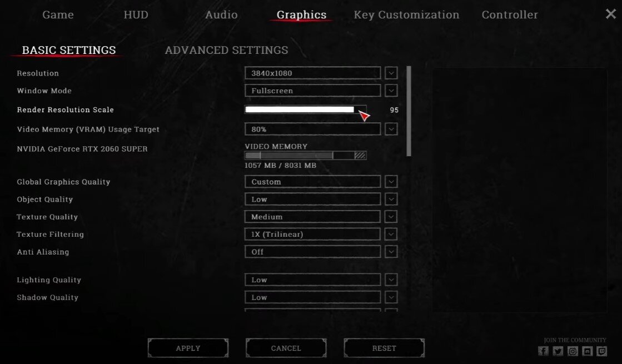Close the settings menu with the X

click(x=611, y=14)
